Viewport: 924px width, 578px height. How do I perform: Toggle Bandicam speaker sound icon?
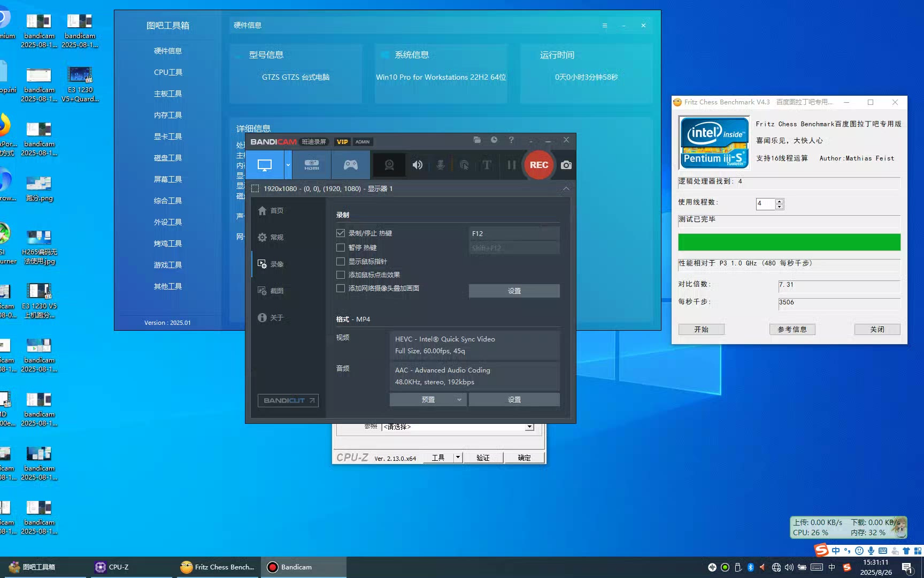click(x=418, y=165)
